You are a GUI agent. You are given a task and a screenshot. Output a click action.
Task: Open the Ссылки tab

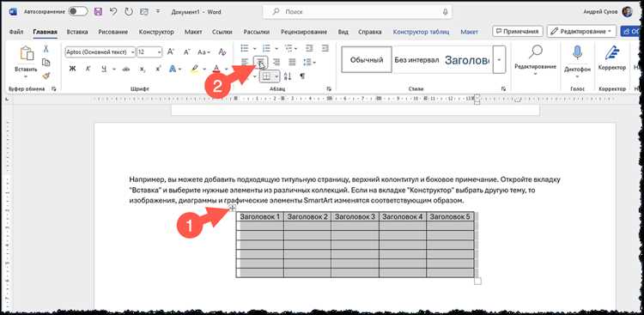[222, 32]
